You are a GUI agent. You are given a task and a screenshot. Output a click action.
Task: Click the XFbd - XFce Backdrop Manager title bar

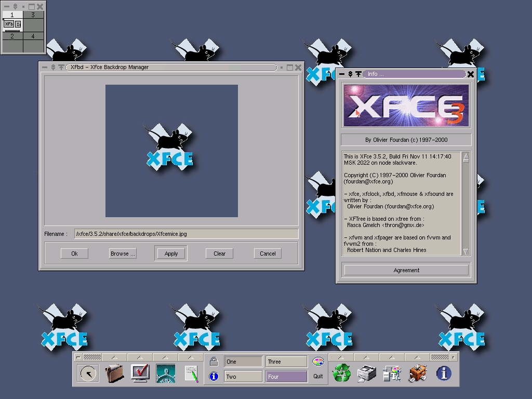pyautogui.click(x=171, y=67)
